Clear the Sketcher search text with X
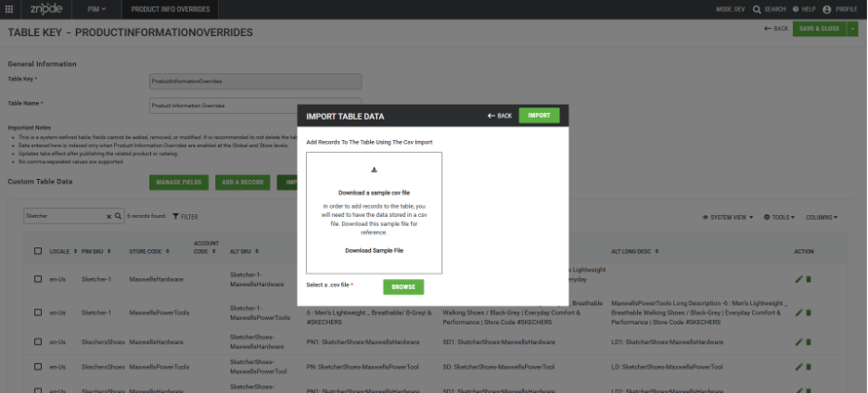The height and width of the screenshot is (393, 868). tap(108, 216)
